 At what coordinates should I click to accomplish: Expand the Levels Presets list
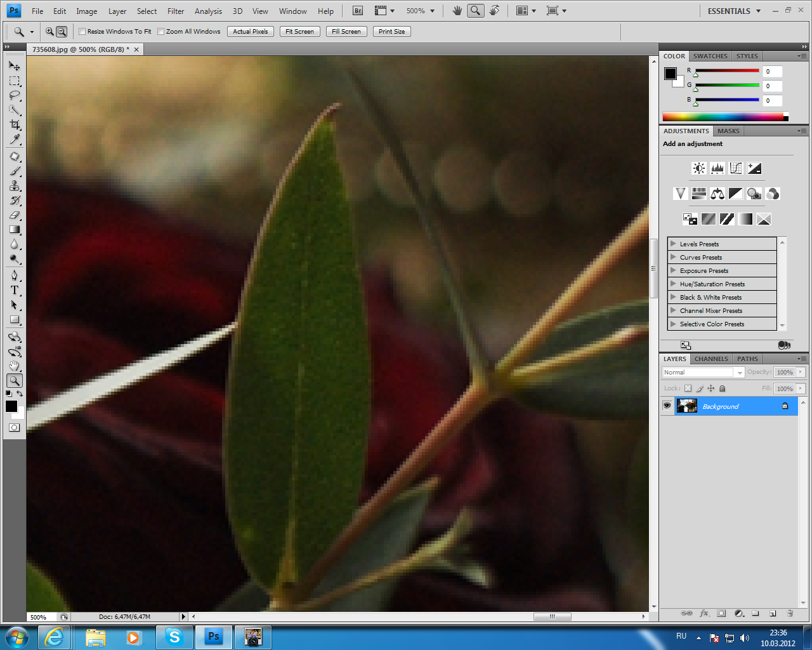coord(673,244)
